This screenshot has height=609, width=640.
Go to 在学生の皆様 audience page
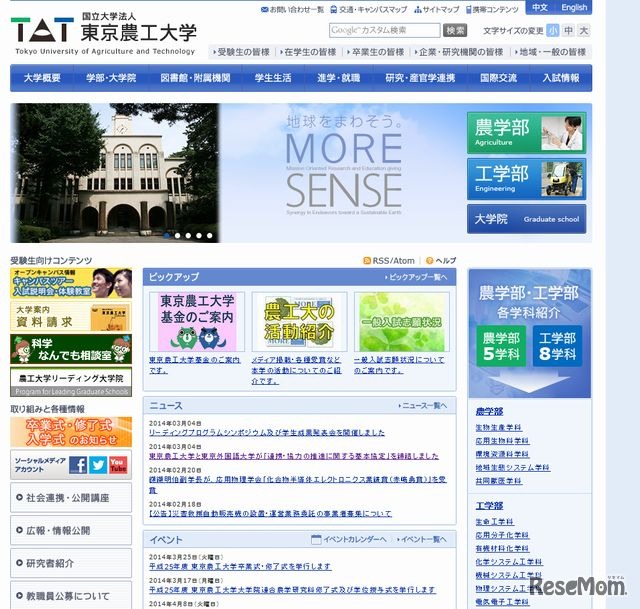tap(308, 52)
